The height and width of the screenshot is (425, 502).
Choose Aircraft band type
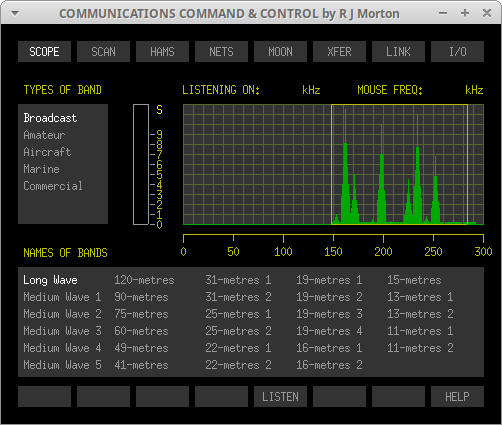[47, 152]
